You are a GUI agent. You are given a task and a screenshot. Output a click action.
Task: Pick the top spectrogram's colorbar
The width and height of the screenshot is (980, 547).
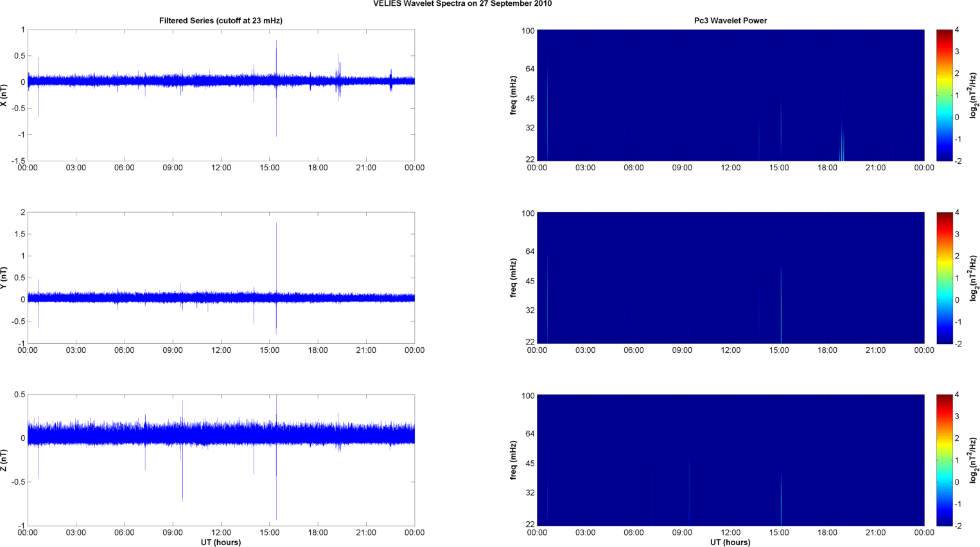coord(944,95)
